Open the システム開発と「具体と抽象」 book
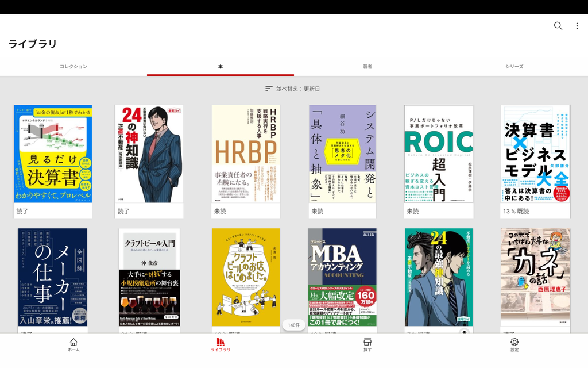 point(342,154)
